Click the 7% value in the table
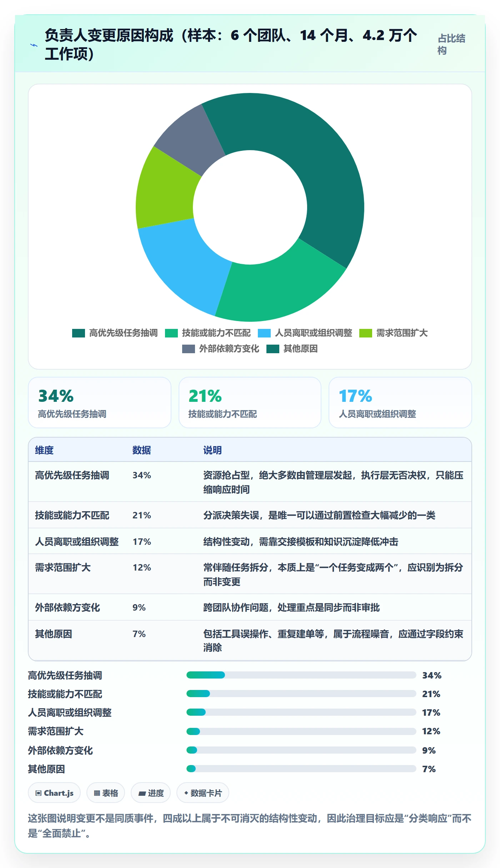Screen dimensions: 500x868 click(139, 634)
